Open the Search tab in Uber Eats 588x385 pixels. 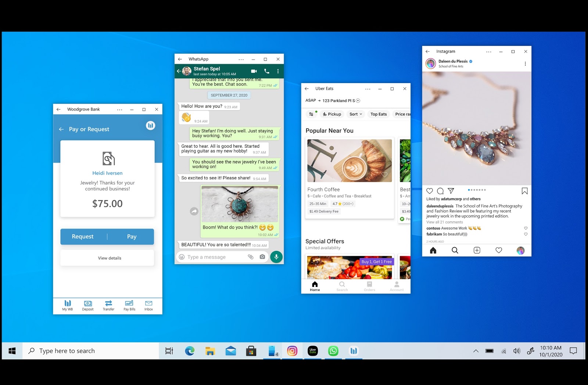342,286
